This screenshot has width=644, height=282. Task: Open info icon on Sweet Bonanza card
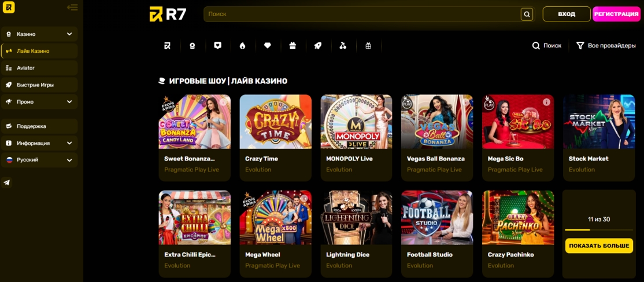point(223,102)
